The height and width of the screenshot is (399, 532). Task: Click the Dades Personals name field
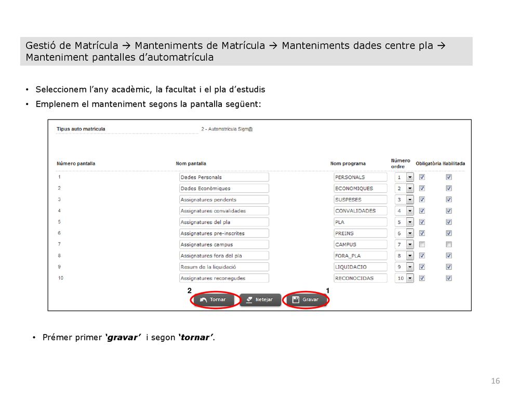[224, 177]
